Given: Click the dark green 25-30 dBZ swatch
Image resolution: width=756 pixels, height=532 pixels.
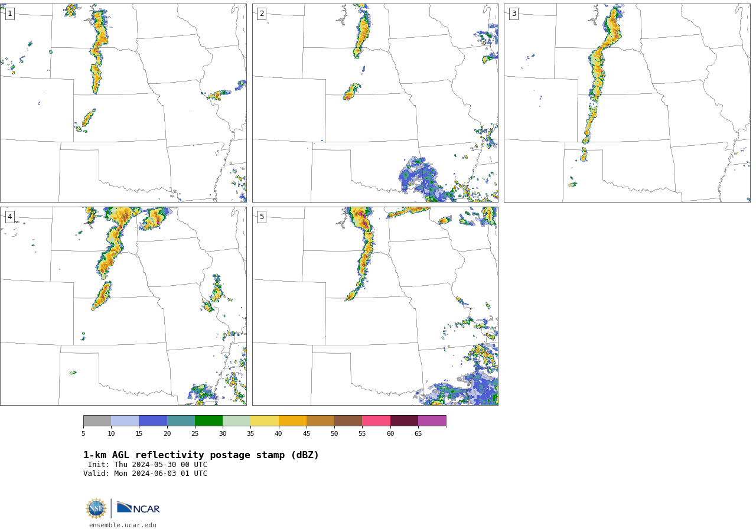Looking at the screenshot, I should point(208,421).
